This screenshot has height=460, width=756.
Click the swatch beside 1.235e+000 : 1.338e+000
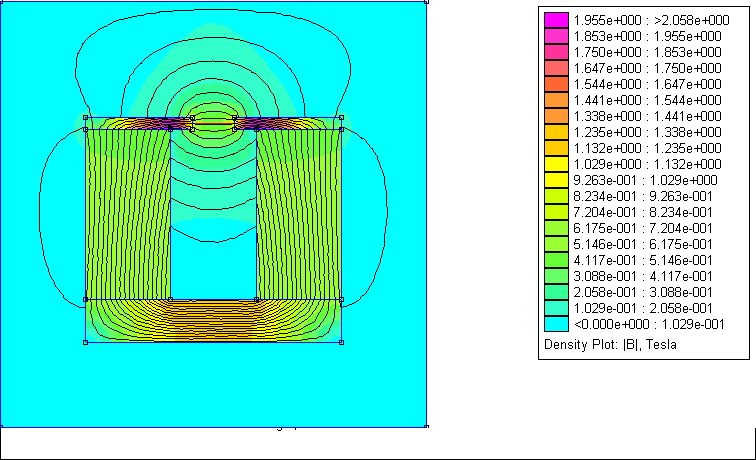point(556,132)
